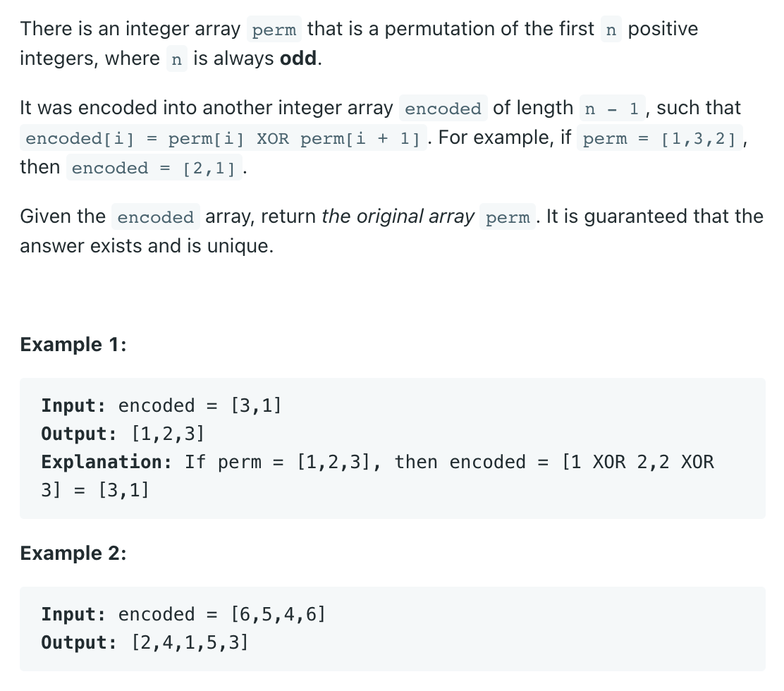Click the 'n' code snippet before 'is always'
Screen dimensions: 784x691
point(176,59)
